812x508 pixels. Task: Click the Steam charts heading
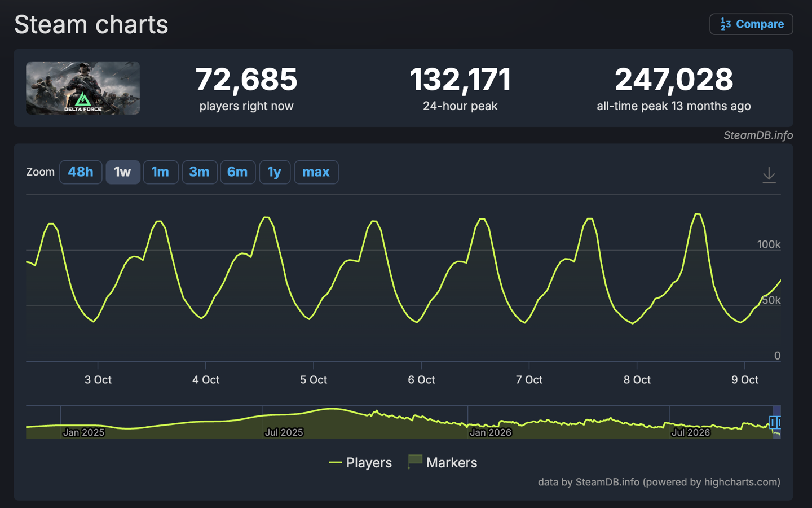[x=91, y=24]
